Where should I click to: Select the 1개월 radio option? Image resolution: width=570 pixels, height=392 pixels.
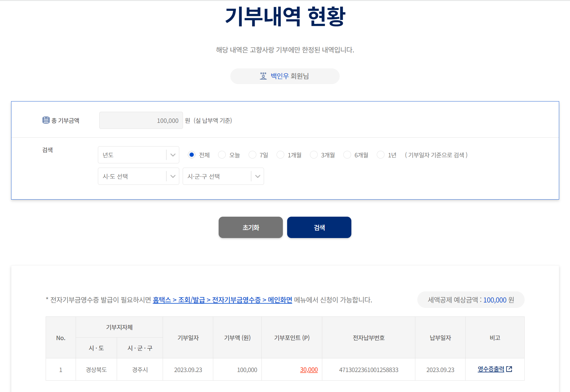coord(280,155)
